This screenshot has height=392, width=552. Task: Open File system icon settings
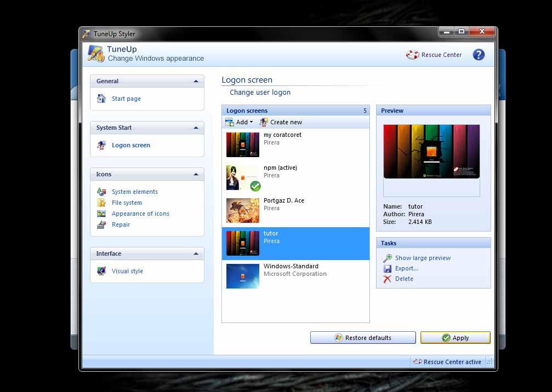[103, 203]
